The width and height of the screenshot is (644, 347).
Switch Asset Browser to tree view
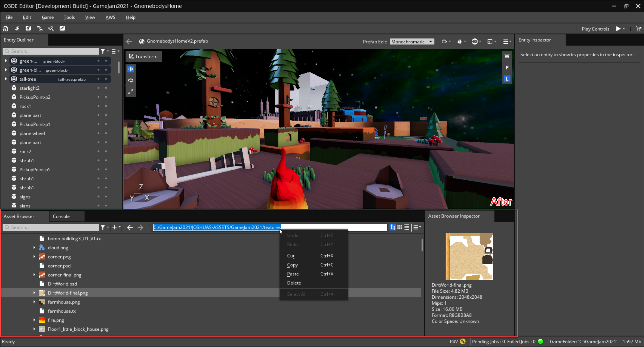click(392, 227)
